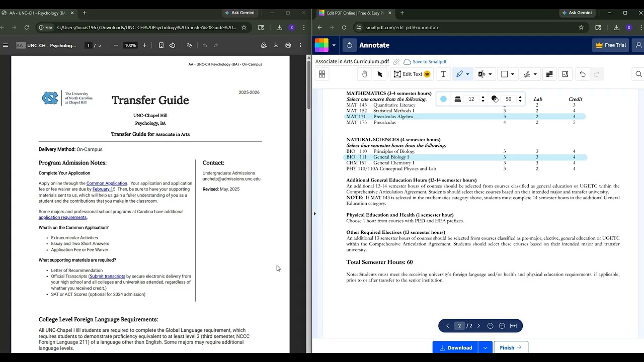Open the Smallpdf tools logo dropdown

pos(334,45)
